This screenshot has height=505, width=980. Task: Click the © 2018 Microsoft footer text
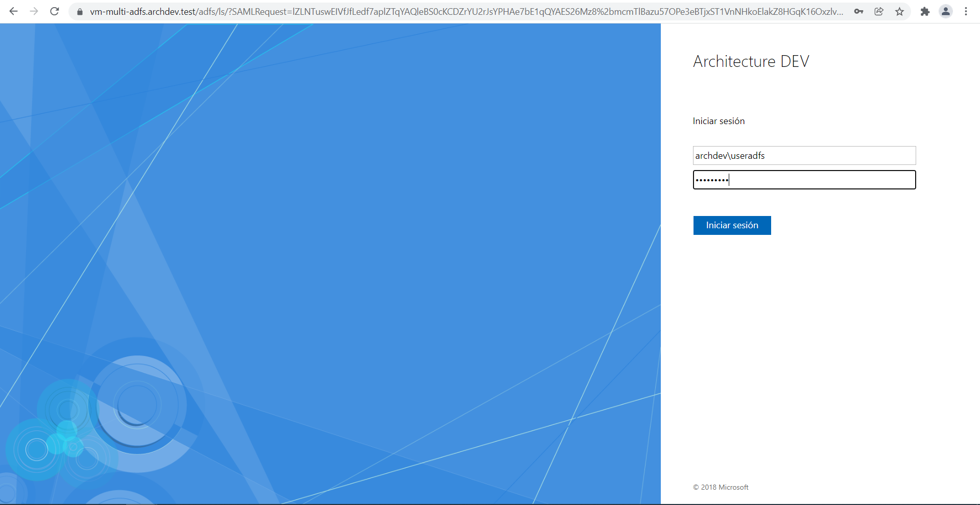721,487
